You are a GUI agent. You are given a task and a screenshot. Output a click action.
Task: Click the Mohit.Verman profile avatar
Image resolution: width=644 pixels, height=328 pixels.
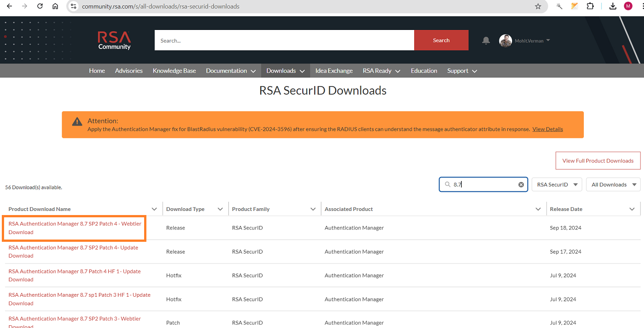coord(505,40)
